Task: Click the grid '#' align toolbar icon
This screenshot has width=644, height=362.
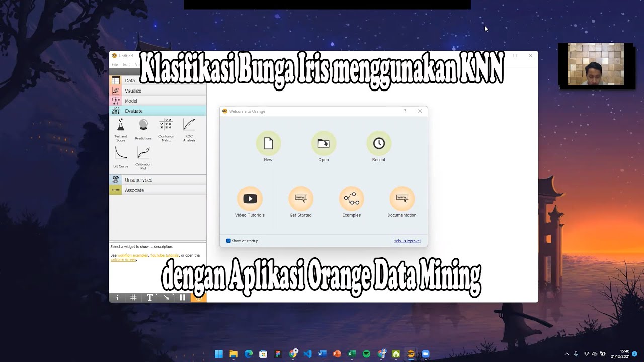Action: (133, 297)
